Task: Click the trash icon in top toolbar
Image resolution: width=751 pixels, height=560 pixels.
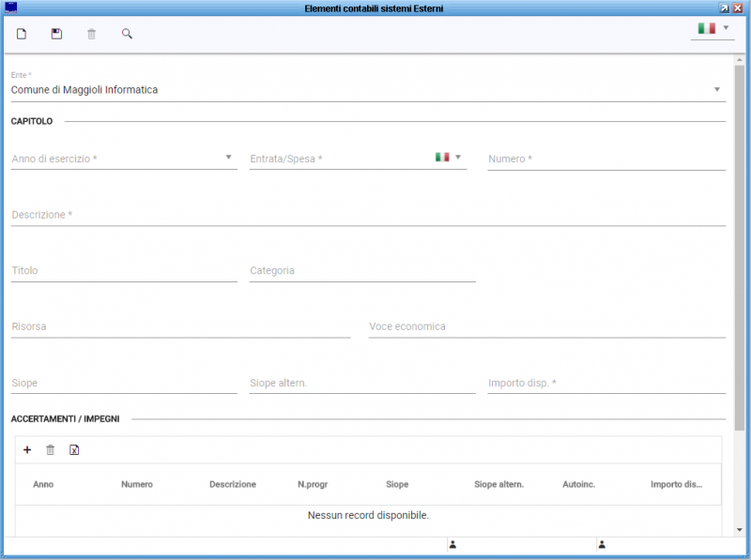Action: pyautogui.click(x=91, y=34)
